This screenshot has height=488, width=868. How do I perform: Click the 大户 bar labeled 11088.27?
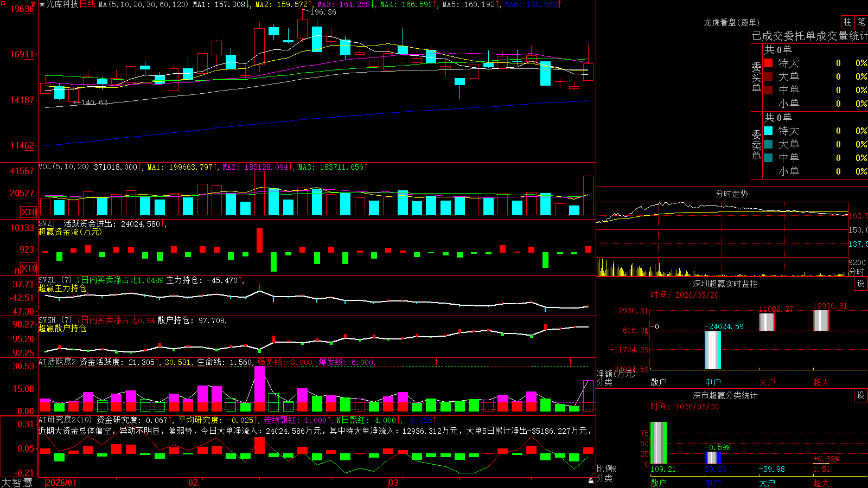(x=767, y=322)
